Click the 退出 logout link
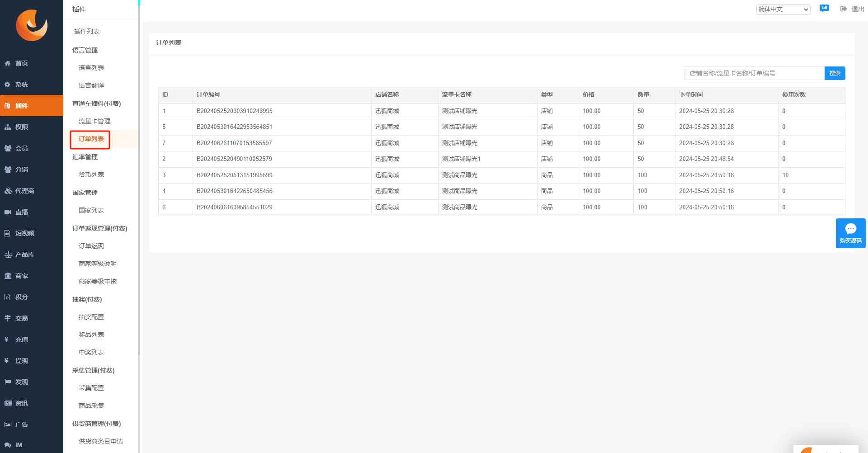This screenshot has width=868, height=453. tap(858, 9)
